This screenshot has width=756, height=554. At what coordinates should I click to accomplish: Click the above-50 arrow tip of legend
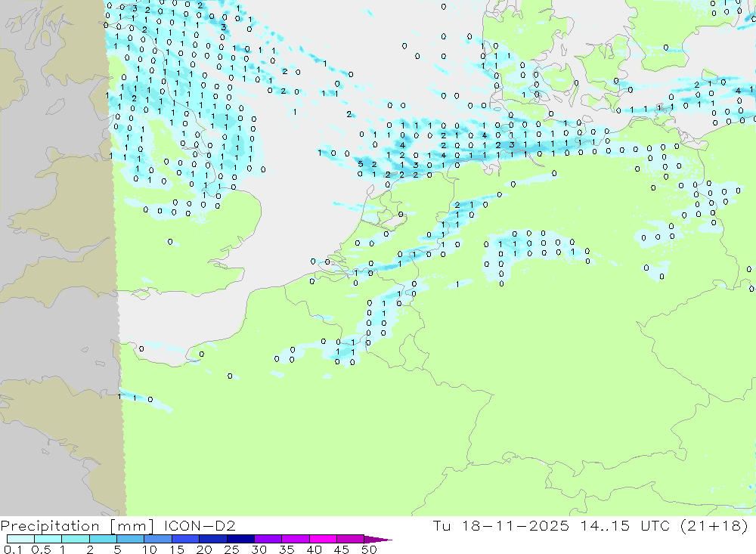point(379,539)
